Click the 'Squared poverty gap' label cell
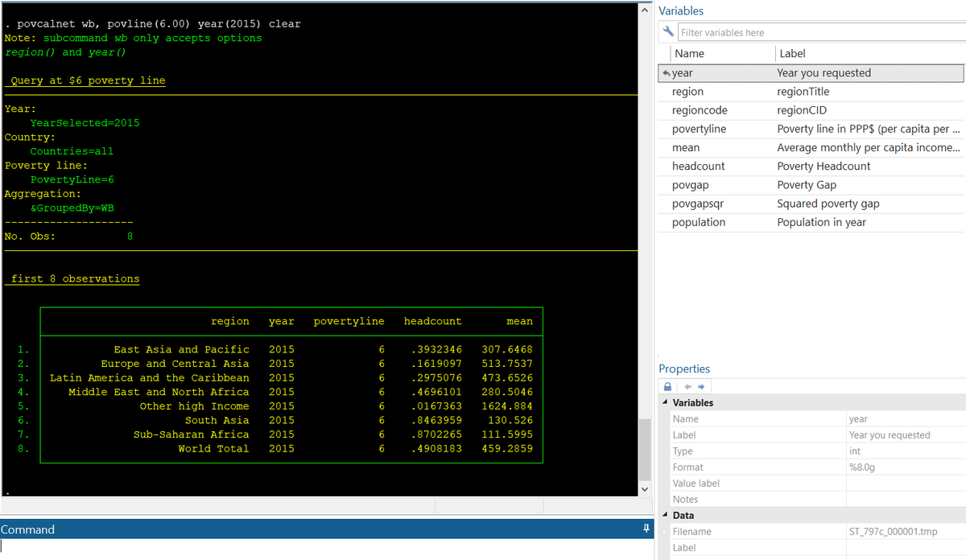Viewport: 966px width, 560px height. (828, 204)
